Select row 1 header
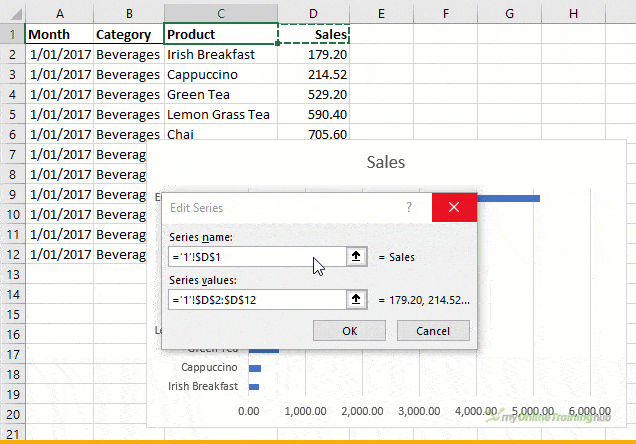The width and height of the screenshot is (636, 444). coord(13,34)
